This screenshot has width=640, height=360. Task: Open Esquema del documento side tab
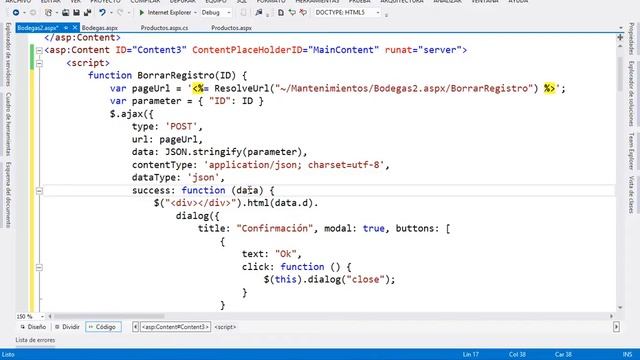(8, 195)
